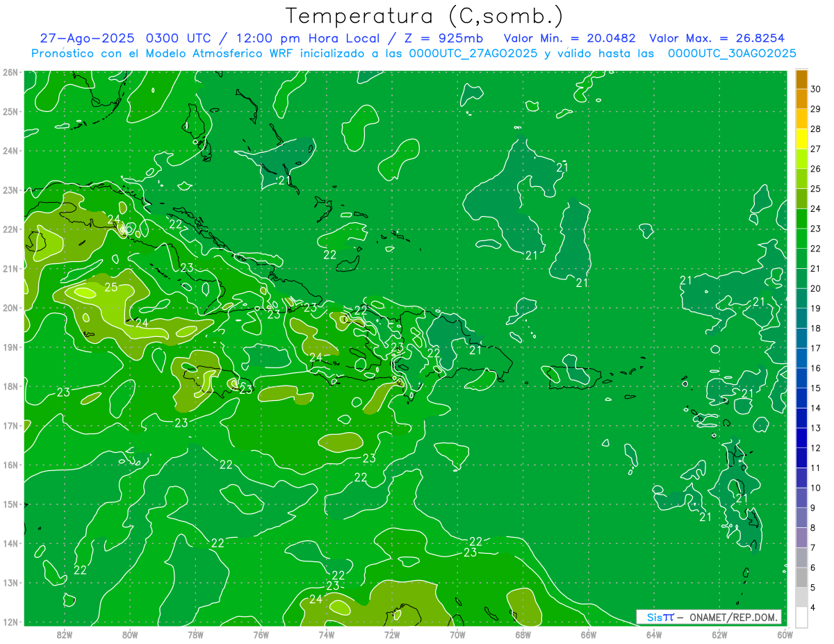Click the 20N latitude axis label
Image resolution: width=834 pixels, height=644 pixels.
click(10, 308)
